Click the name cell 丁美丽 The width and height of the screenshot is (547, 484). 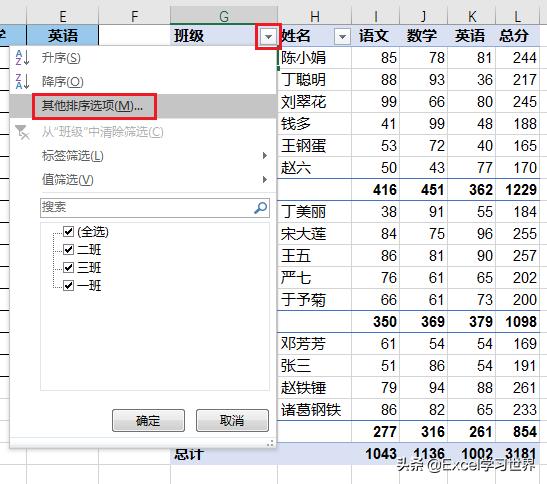point(315,211)
